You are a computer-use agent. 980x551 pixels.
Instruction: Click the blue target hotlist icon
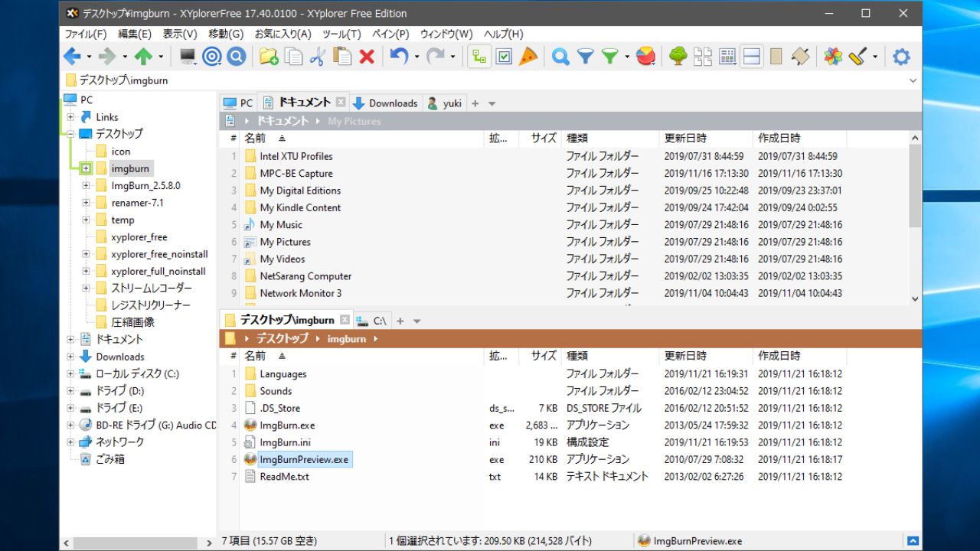coord(212,56)
